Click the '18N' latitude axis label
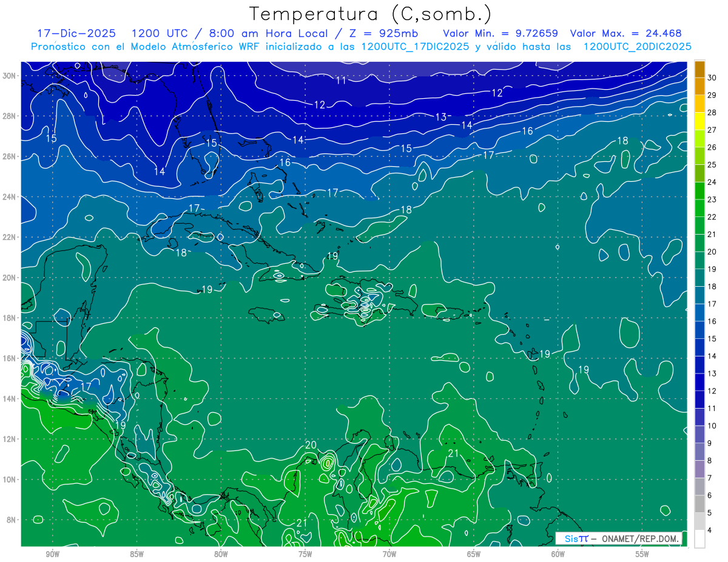The width and height of the screenshot is (728, 562). pos(9,318)
